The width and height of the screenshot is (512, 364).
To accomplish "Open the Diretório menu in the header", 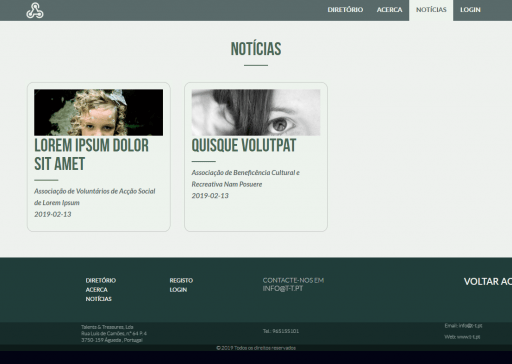I will coord(345,10).
